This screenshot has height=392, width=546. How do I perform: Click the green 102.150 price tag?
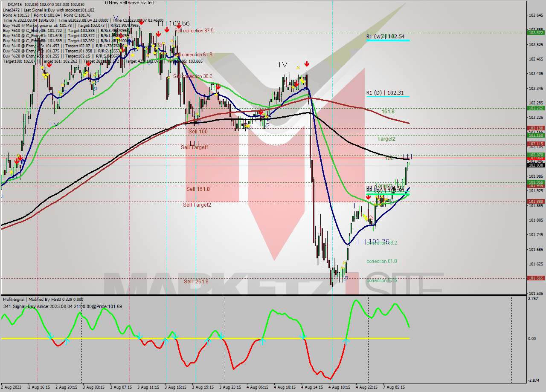point(536,135)
